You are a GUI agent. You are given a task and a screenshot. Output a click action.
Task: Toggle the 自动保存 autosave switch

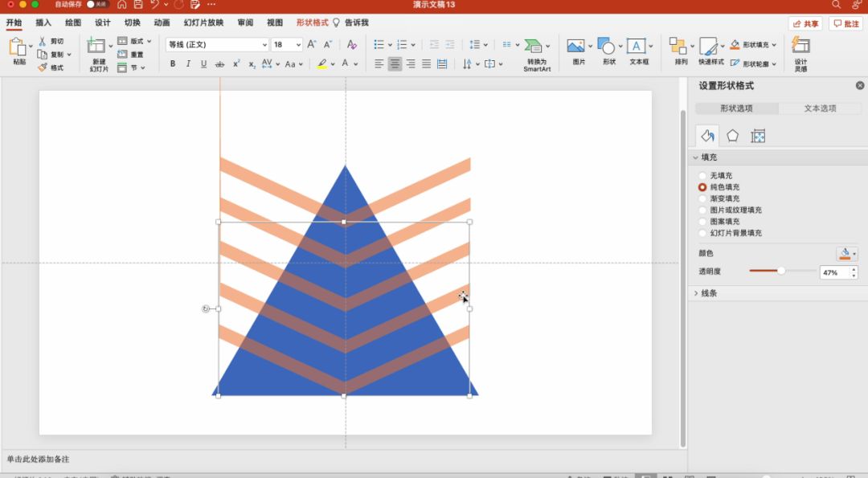[97, 5]
